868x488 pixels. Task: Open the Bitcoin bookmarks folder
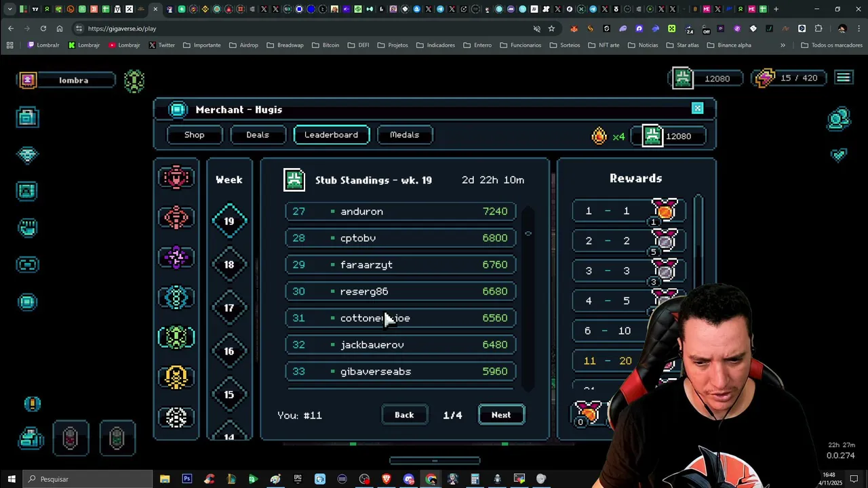[x=325, y=45]
